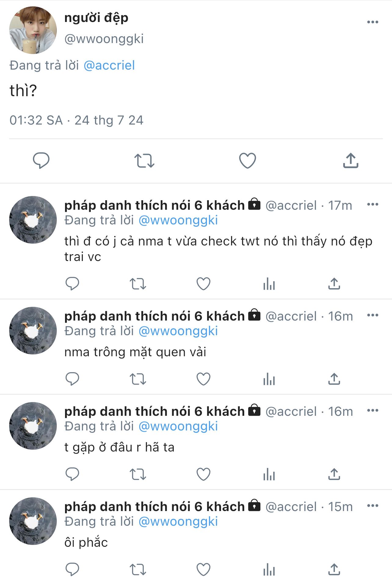Share the main 'thì?' tweet
The image size is (392, 584).
pyautogui.click(x=350, y=161)
